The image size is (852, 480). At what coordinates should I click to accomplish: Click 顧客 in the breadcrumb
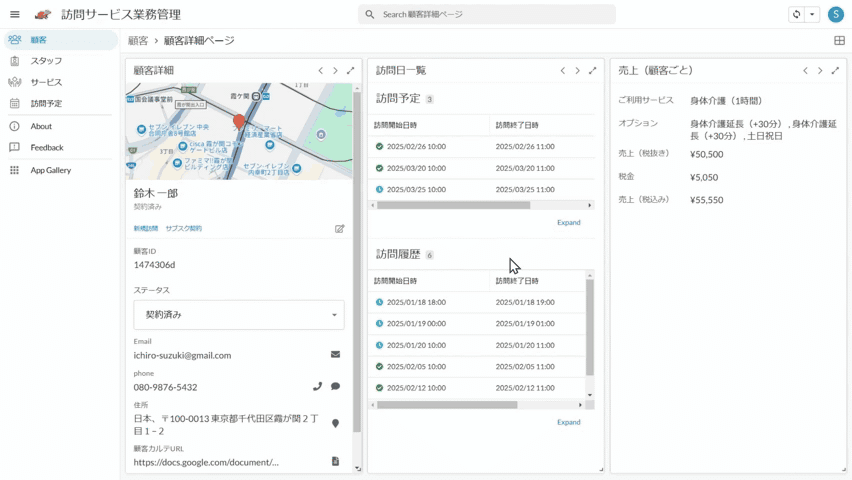pyautogui.click(x=138, y=41)
